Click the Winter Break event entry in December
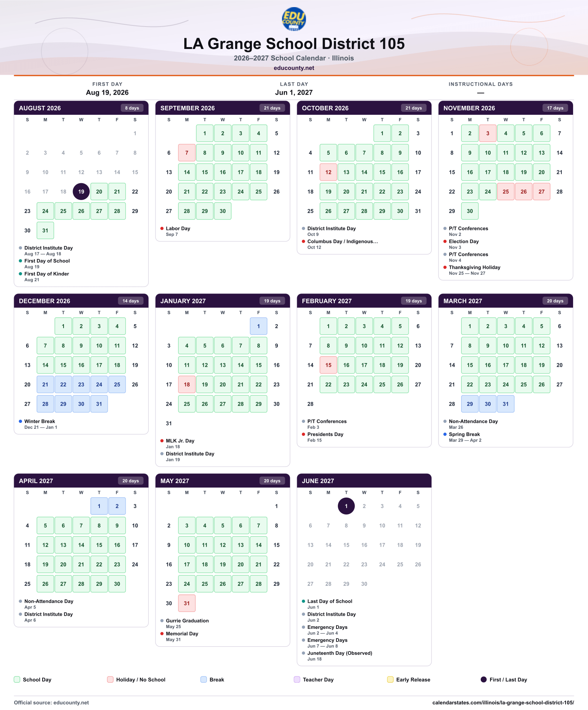Viewport: 588px width, 710px height. 40,424
